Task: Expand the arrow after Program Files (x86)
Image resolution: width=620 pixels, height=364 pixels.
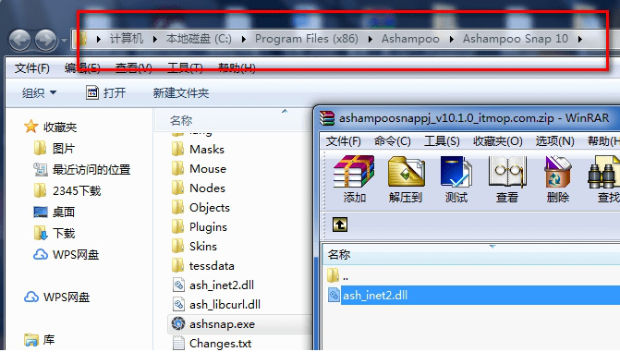Action: tap(371, 39)
